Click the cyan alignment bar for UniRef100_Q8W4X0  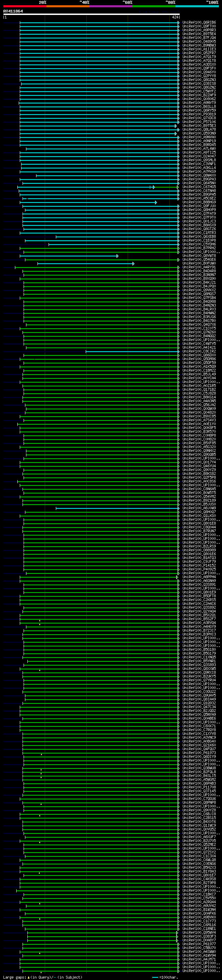point(108,175)
